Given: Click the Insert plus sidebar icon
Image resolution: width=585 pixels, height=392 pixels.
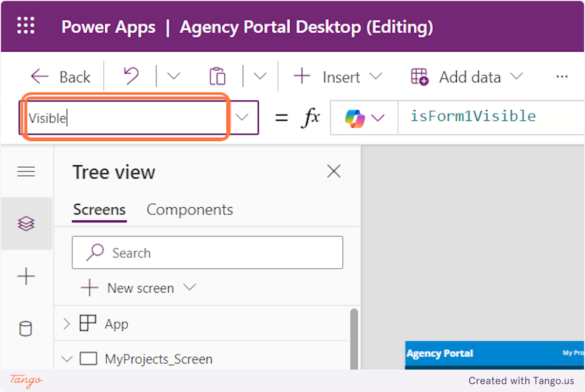Looking at the screenshot, I should (x=26, y=276).
